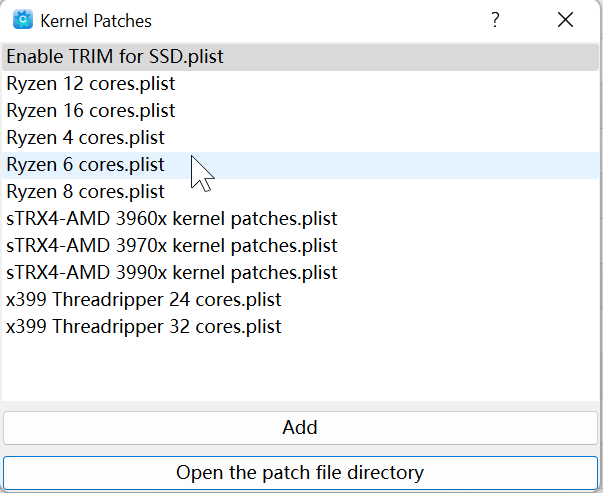
Task: Choose x399 Threadripper 32 cores.plist
Action: click(x=144, y=327)
